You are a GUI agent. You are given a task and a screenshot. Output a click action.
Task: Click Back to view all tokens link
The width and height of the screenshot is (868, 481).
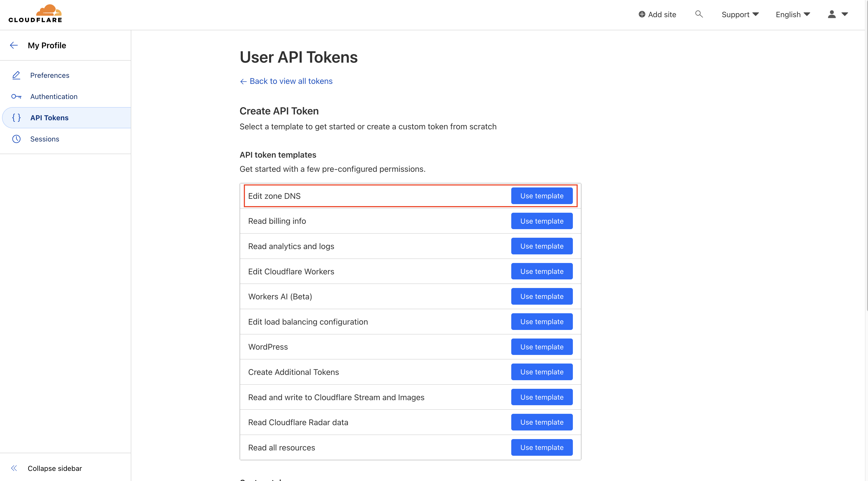(286, 81)
